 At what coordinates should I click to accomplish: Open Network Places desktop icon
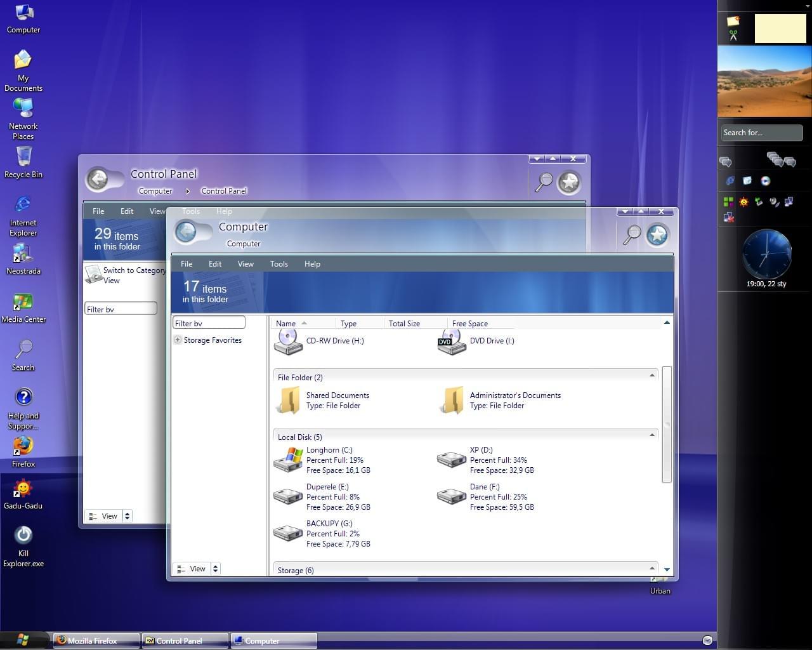[x=23, y=119]
